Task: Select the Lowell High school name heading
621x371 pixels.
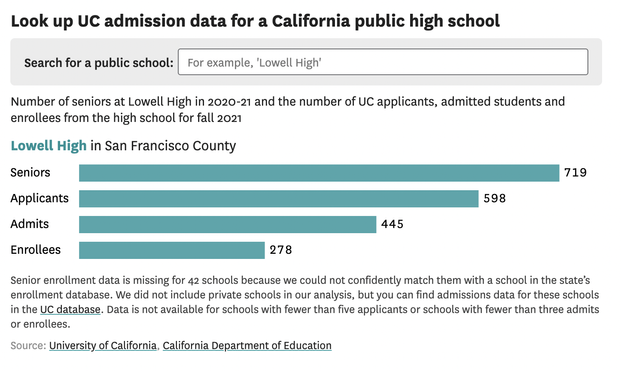Action: (49, 146)
